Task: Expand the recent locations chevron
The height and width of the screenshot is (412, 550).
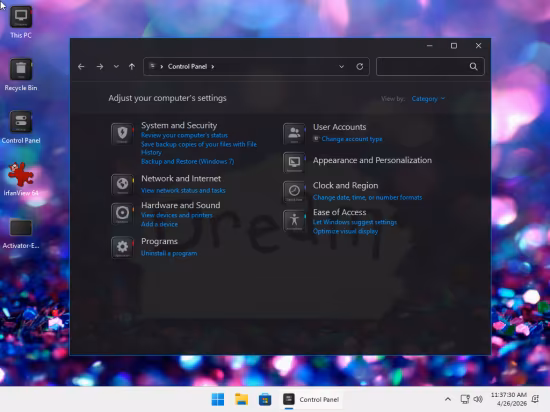Action: tap(116, 67)
